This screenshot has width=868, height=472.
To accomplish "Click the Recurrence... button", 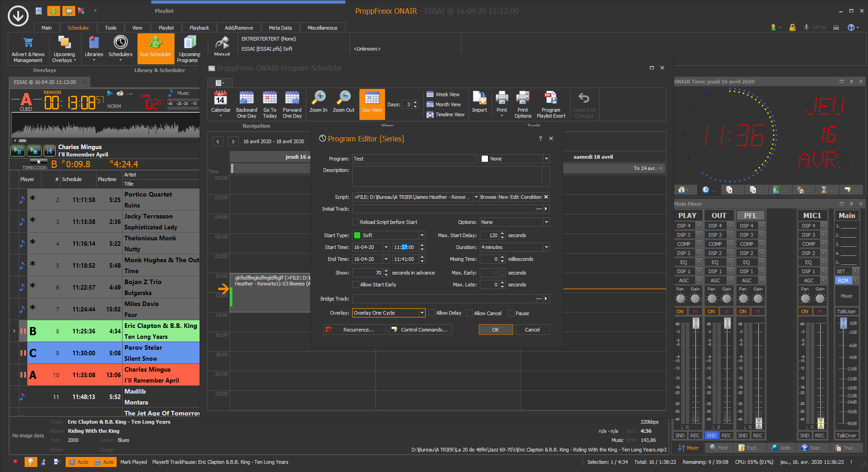I will (355, 330).
